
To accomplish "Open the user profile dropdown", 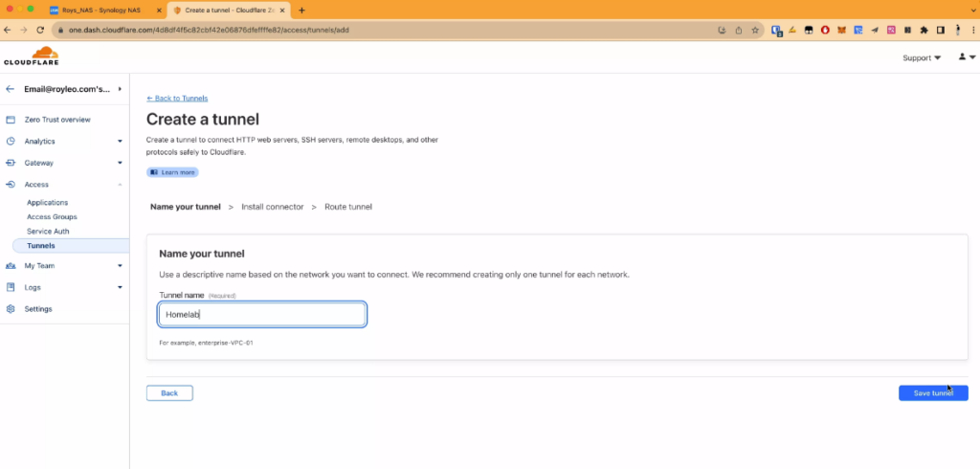I will coord(967,56).
